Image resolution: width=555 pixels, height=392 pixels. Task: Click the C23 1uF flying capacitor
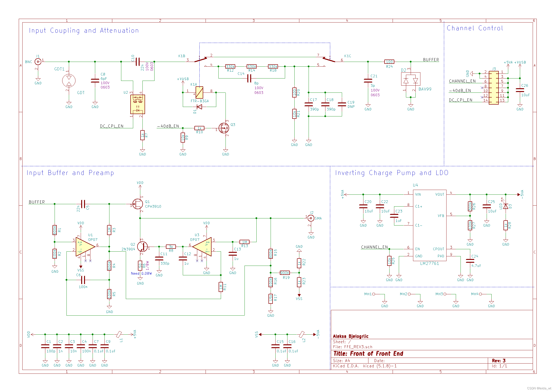(x=394, y=216)
